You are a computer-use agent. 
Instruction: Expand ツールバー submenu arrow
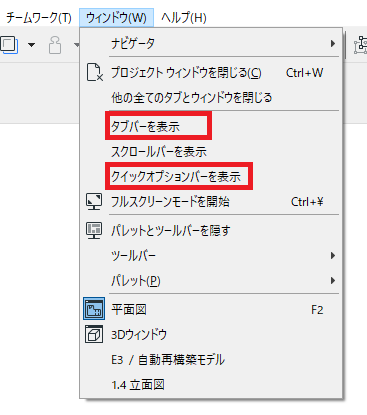(x=332, y=256)
